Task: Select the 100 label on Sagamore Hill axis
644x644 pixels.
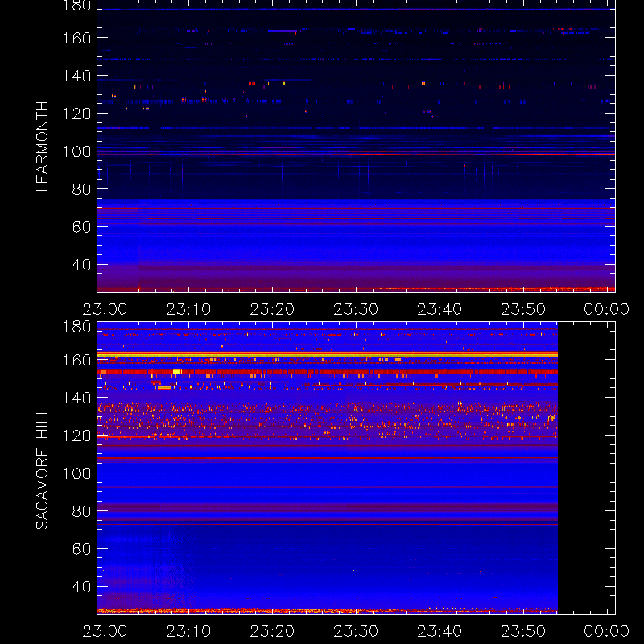Action: tap(76, 473)
